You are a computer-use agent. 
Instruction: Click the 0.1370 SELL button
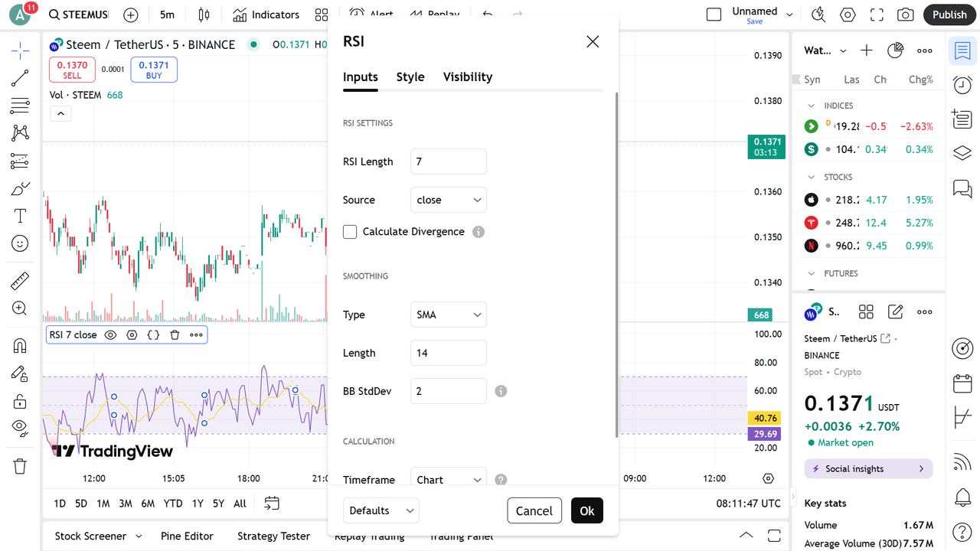click(72, 70)
